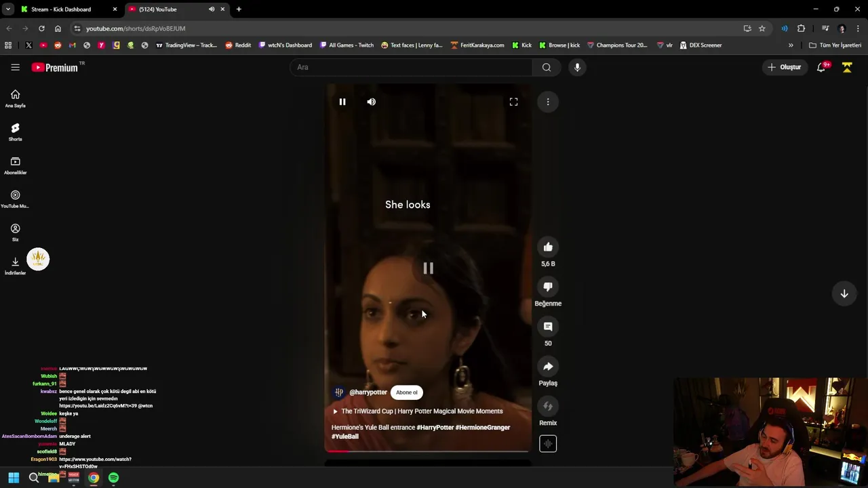The image size is (868, 488).
Task: Click the #YuleBall hashtag
Action: point(345,436)
